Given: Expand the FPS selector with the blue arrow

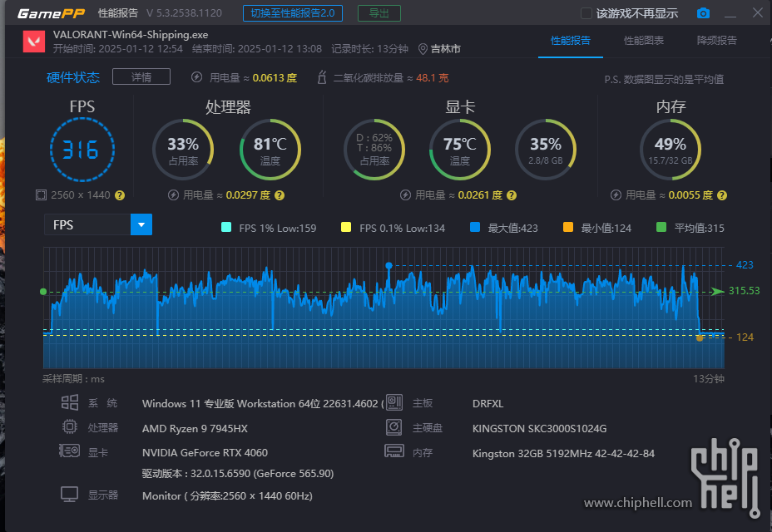Looking at the screenshot, I should pos(141,225).
